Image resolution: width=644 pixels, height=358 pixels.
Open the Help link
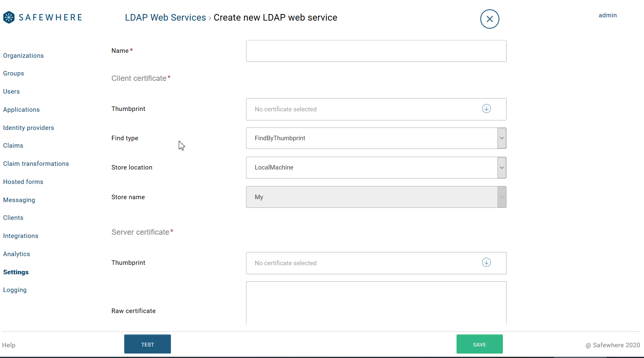coord(9,345)
